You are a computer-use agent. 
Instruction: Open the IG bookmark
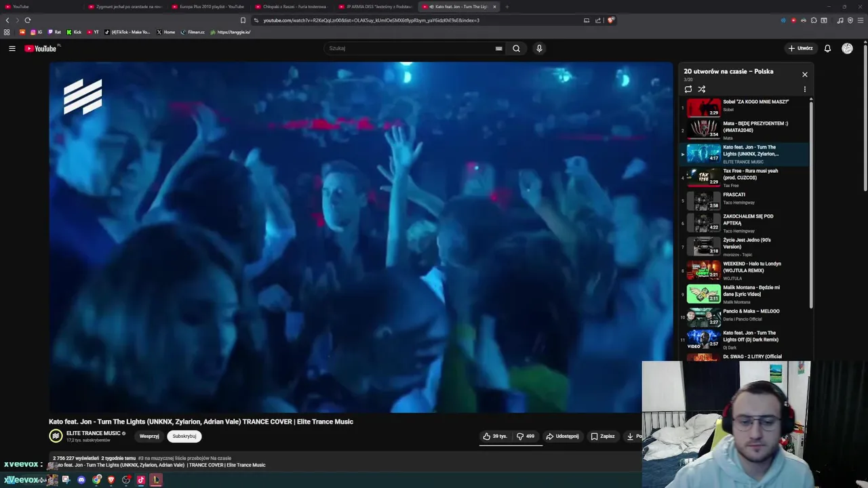coord(37,32)
